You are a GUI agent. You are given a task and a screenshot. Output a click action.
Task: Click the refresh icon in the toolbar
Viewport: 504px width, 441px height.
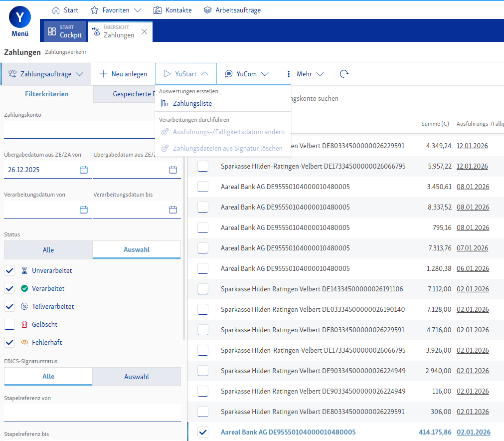pos(344,74)
